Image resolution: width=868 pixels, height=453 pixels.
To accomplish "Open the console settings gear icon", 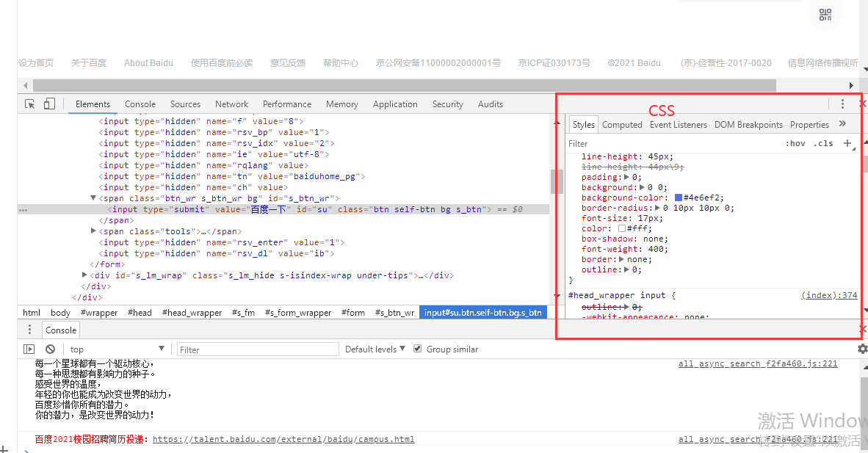I will point(862,349).
